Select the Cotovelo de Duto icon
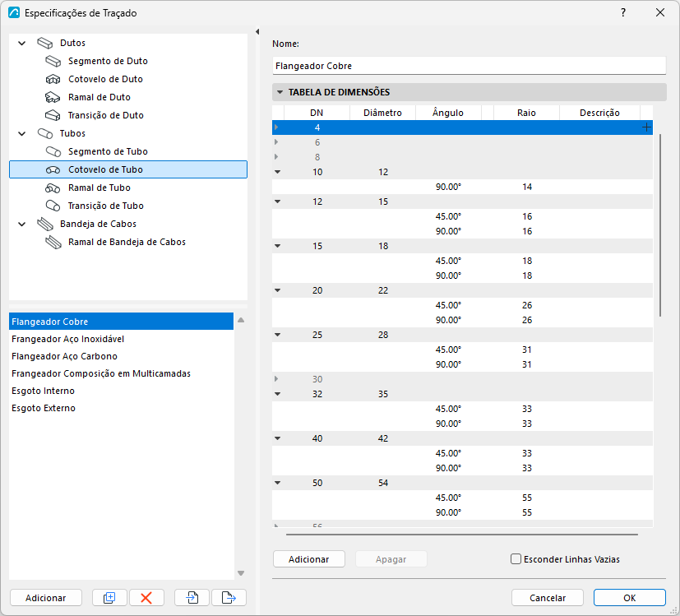This screenshot has width=680, height=616. tap(53, 80)
